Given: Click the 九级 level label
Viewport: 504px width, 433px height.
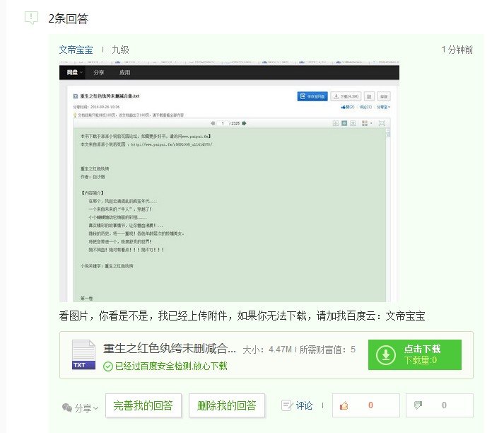Looking at the screenshot, I should [121, 50].
